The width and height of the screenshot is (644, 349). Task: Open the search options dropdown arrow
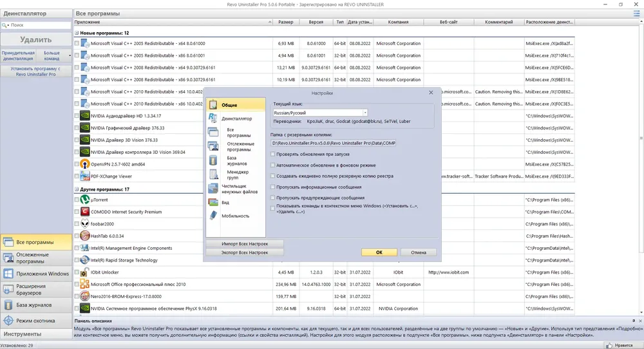click(8, 26)
